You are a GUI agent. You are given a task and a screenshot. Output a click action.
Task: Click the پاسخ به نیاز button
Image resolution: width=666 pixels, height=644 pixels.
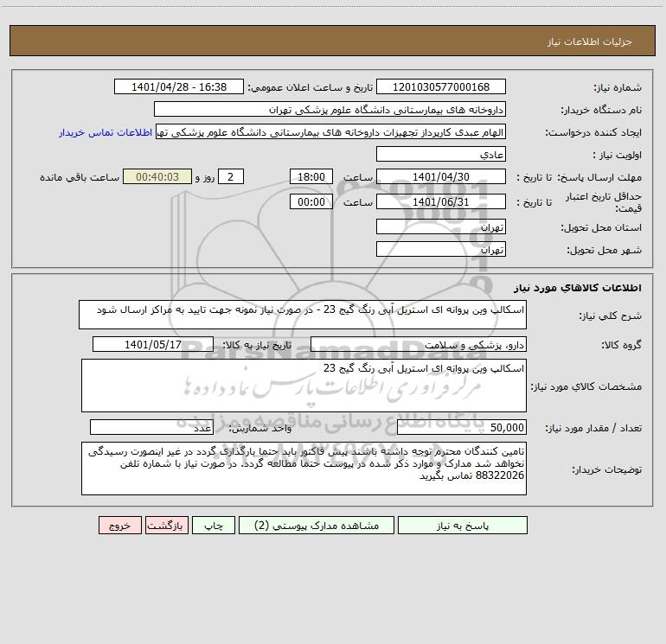(463, 526)
